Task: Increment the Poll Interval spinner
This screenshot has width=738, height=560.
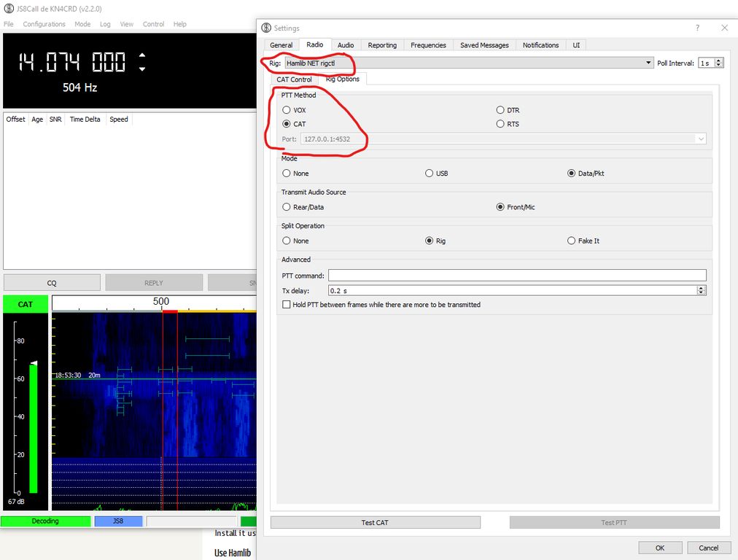Action: tap(719, 61)
